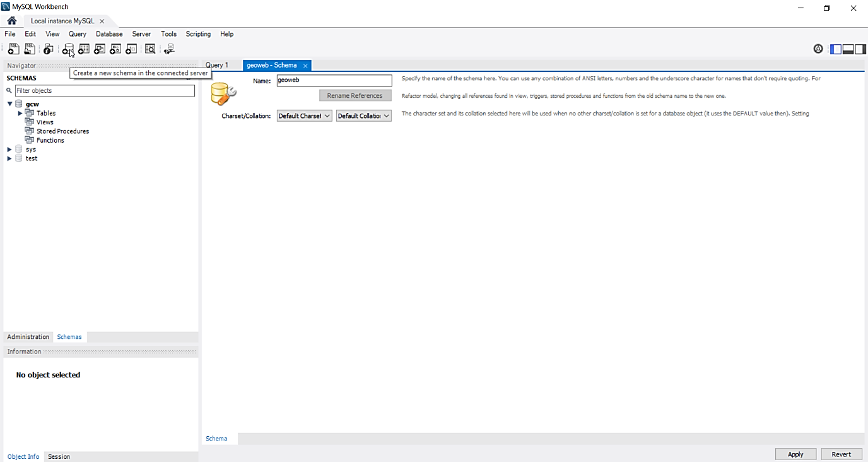The height and width of the screenshot is (462, 868).
Task: Click the test database icon
Action: click(x=19, y=158)
